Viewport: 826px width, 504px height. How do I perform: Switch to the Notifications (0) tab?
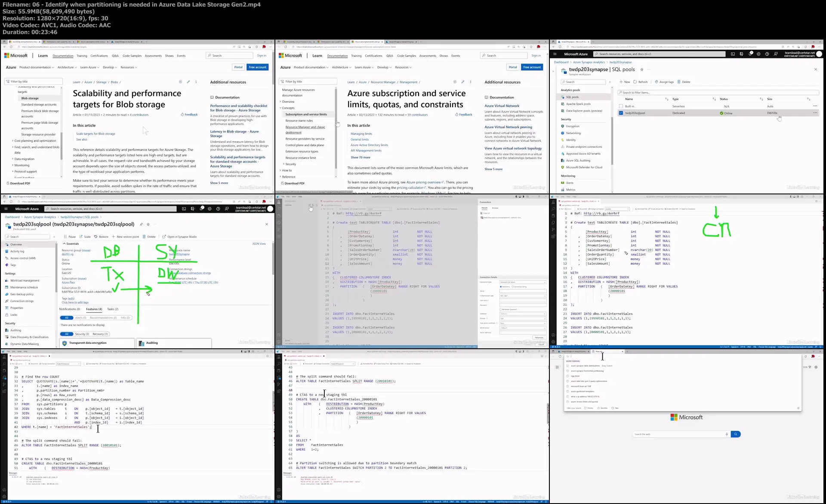click(70, 309)
